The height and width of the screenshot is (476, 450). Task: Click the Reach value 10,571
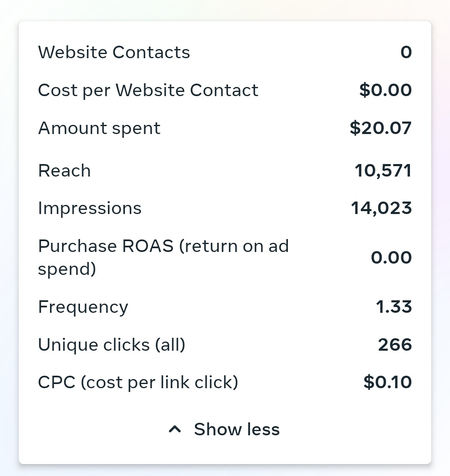tap(383, 171)
